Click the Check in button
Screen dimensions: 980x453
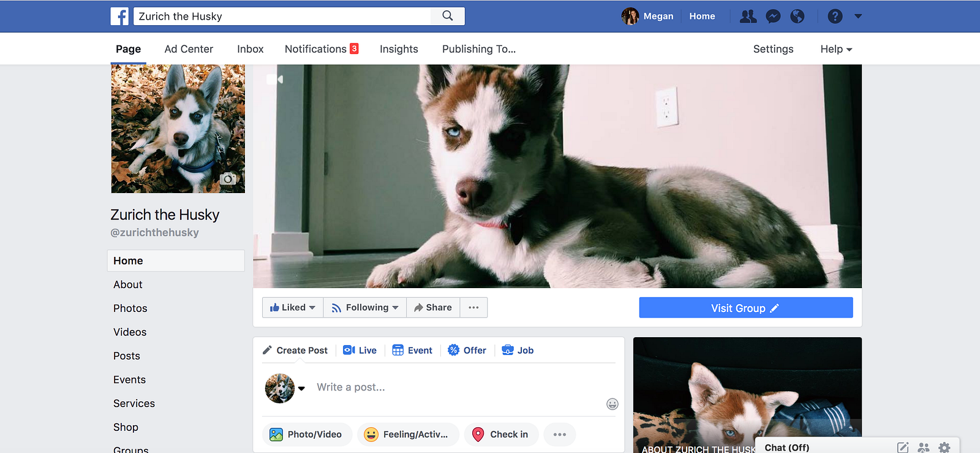501,435
